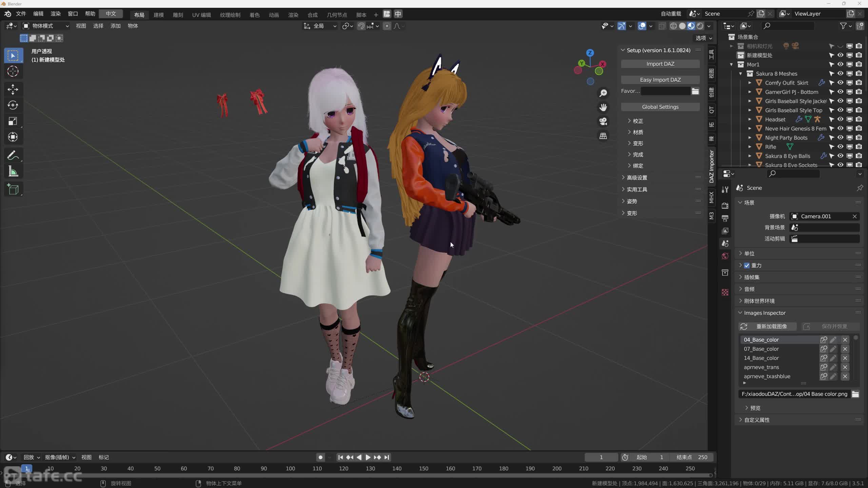This screenshot has width=868, height=488.
Task: Open Global Settings button
Action: tap(660, 107)
